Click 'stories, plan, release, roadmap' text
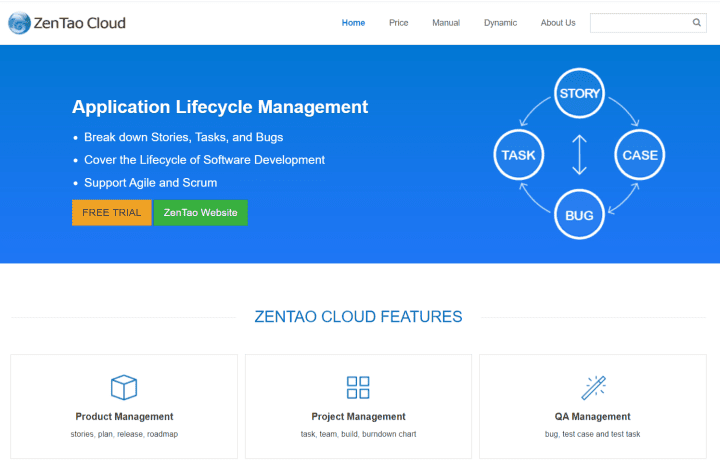The width and height of the screenshot is (720, 462). (x=124, y=434)
